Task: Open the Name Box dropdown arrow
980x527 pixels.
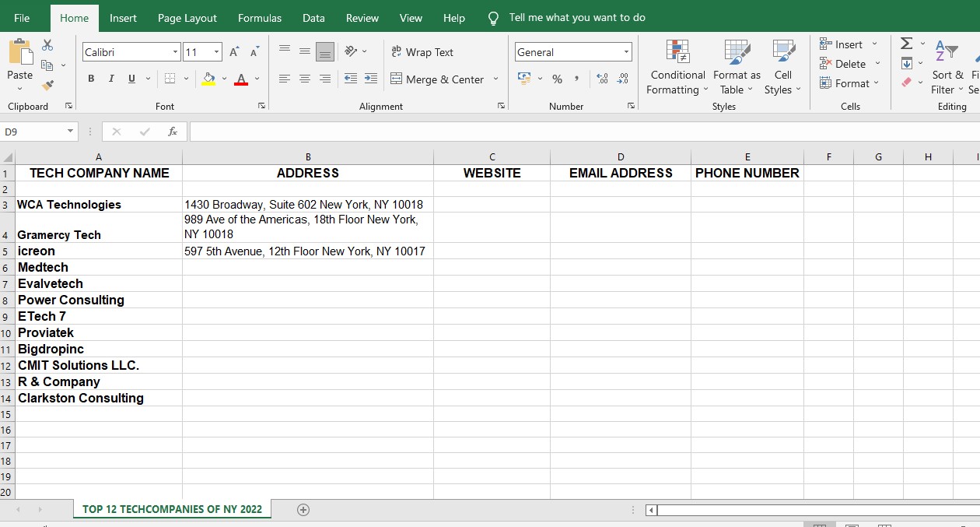Action: [x=70, y=132]
